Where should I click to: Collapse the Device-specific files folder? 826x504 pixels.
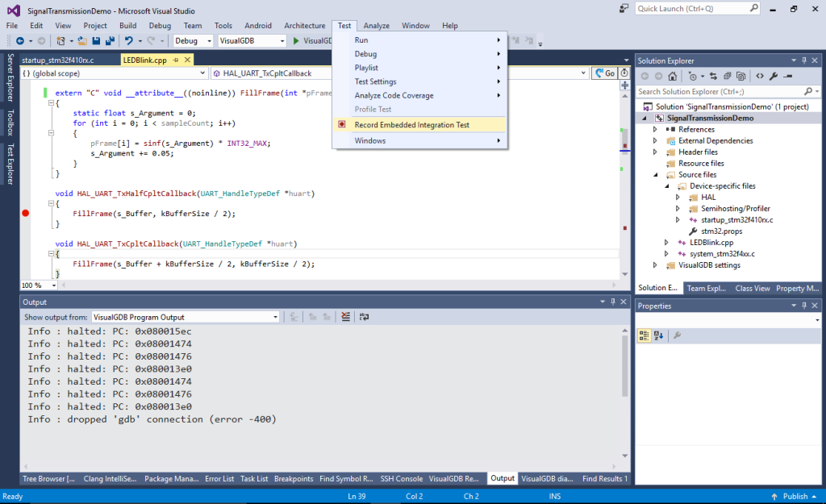tap(665, 185)
